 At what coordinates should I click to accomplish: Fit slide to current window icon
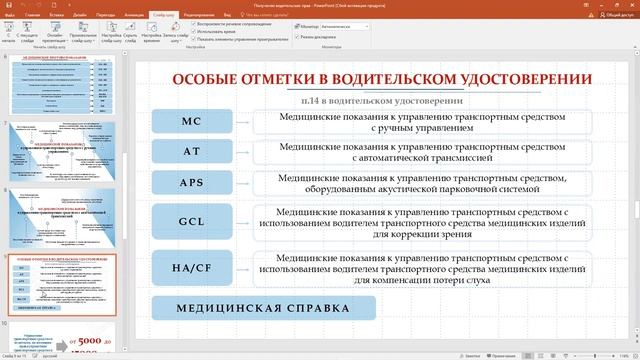(x=636, y=356)
